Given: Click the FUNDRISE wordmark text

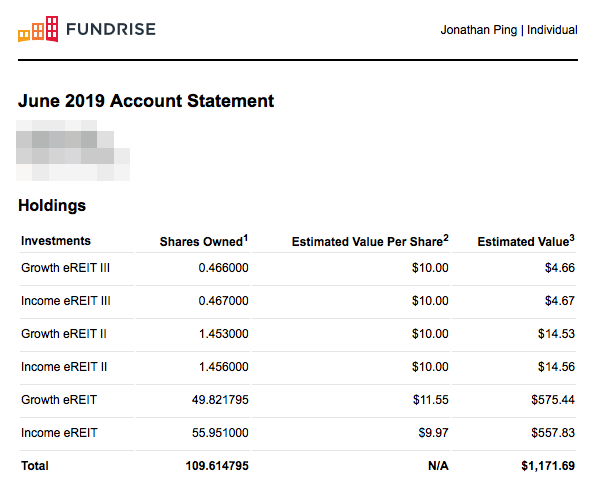Looking at the screenshot, I should tap(111, 29).
